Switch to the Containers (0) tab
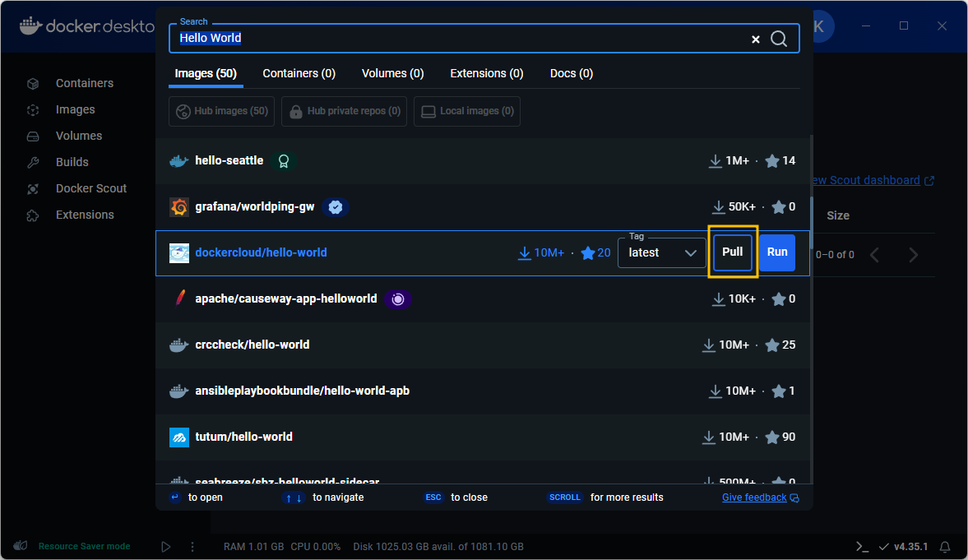Viewport: 968px width, 560px height. pos(299,73)
